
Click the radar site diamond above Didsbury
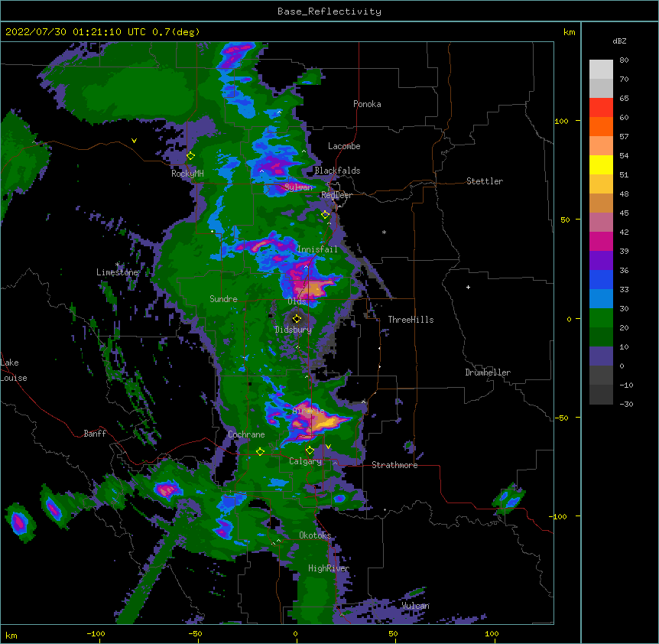(297, 318)
